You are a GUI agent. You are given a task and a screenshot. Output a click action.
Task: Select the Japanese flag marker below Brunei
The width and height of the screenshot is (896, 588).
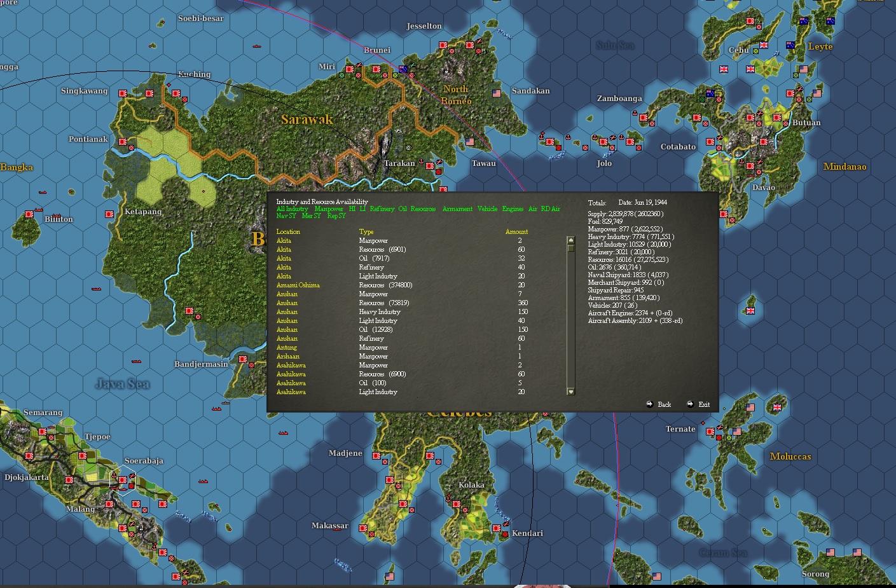click(376, 69)
